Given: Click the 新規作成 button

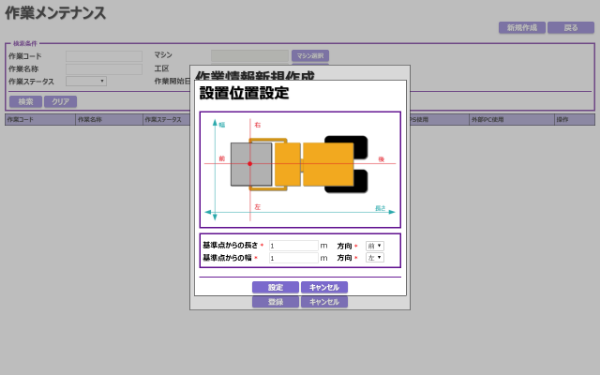Looking at the screenshot, I should [x=522, y=28].
